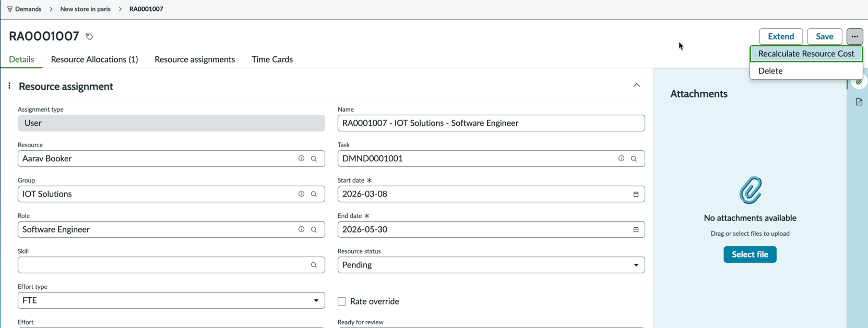Screen dimensions: 868x328
Task: Choose Recalculate Resource Cost menu item
Action: pyautogui.click(x=806, y=54)
